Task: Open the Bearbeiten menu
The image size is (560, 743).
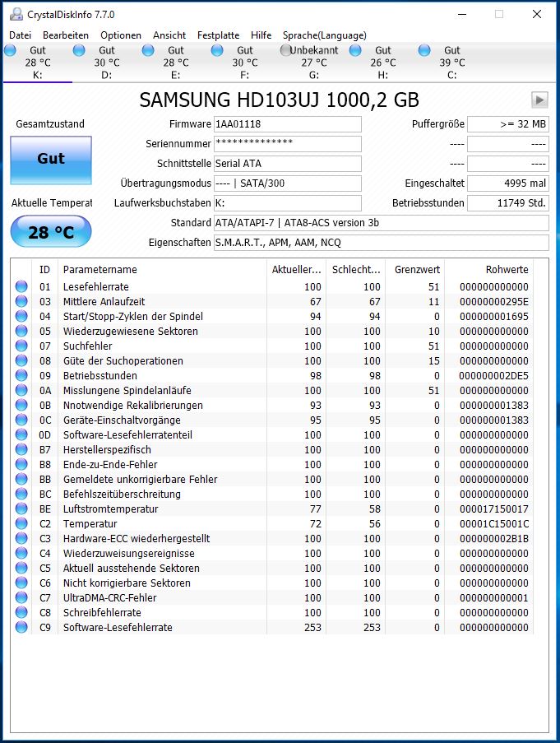Action: (65, 35)
